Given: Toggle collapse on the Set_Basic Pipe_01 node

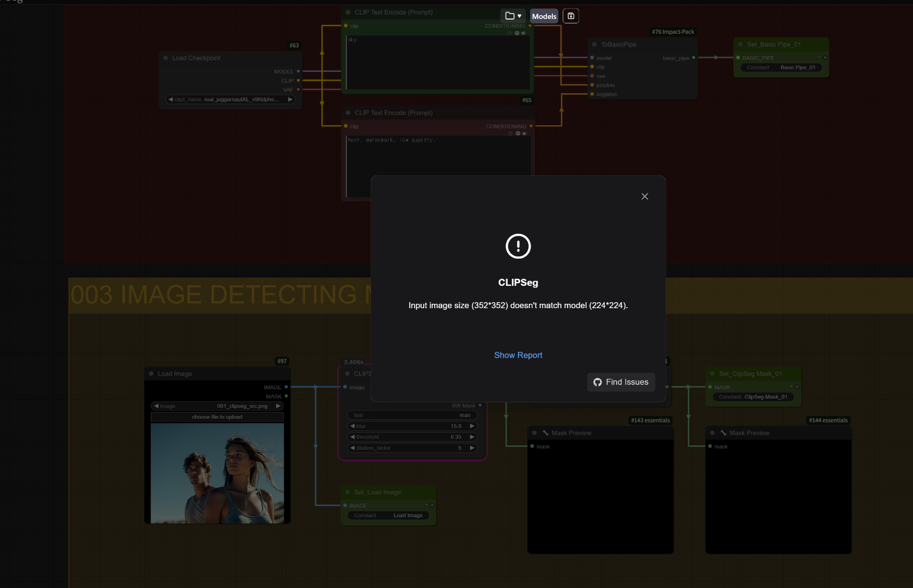Looking at the screenshot, I should 739,44.
